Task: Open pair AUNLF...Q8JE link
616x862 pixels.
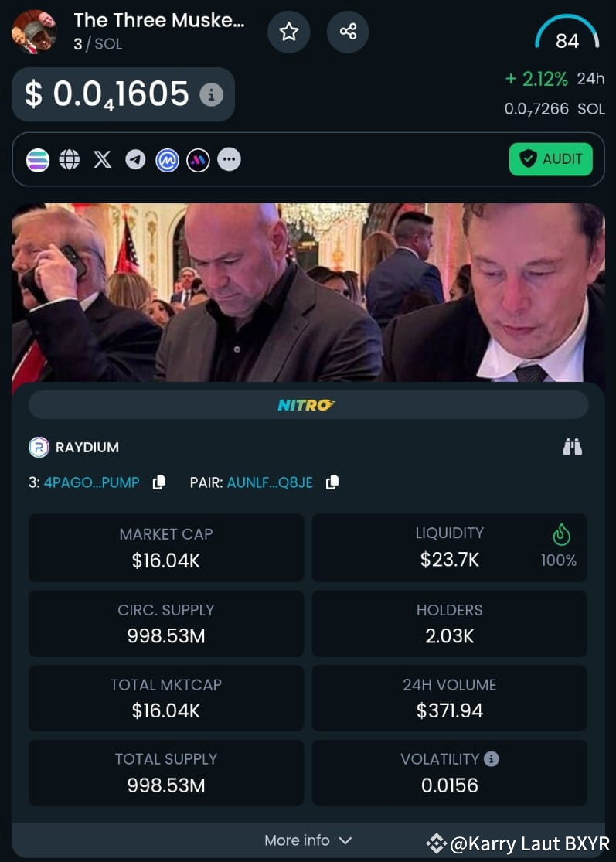Action: 270,482
